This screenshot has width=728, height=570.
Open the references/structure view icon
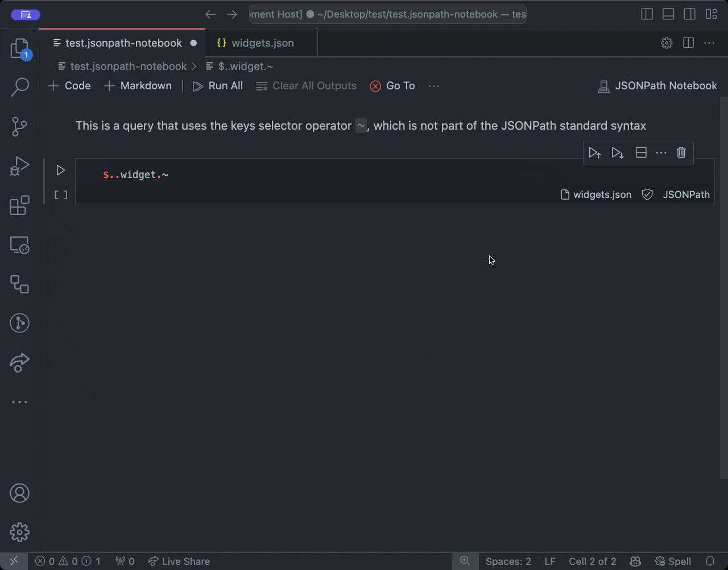[x=20, y=284]
